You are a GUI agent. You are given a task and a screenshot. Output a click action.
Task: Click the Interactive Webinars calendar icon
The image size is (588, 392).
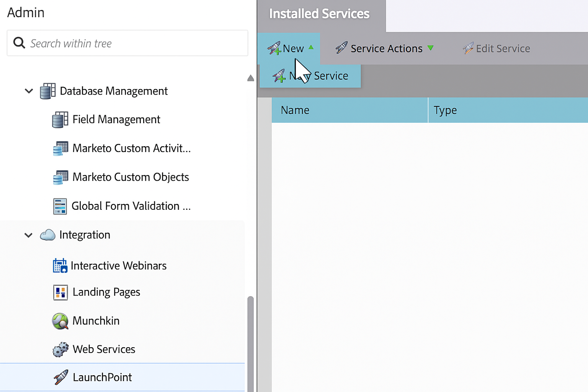60,265
